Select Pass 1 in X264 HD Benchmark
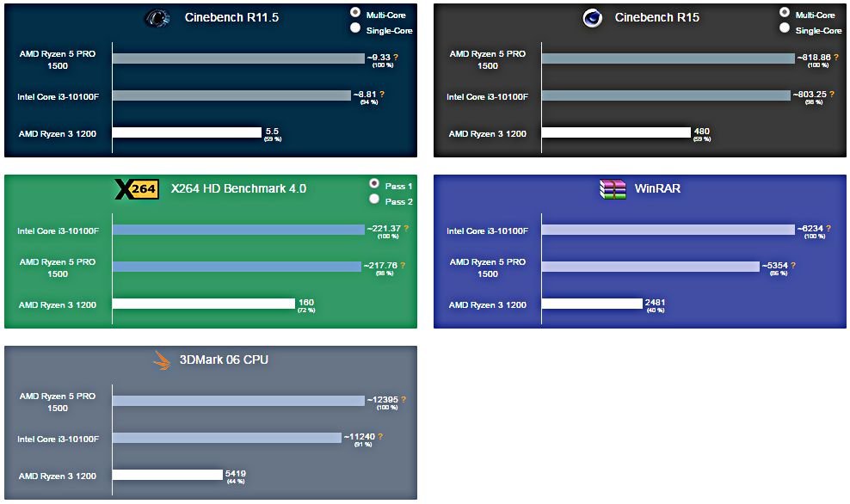Viewport: 850px width, 504px height. pyautogui.click(x=374, y=183)
